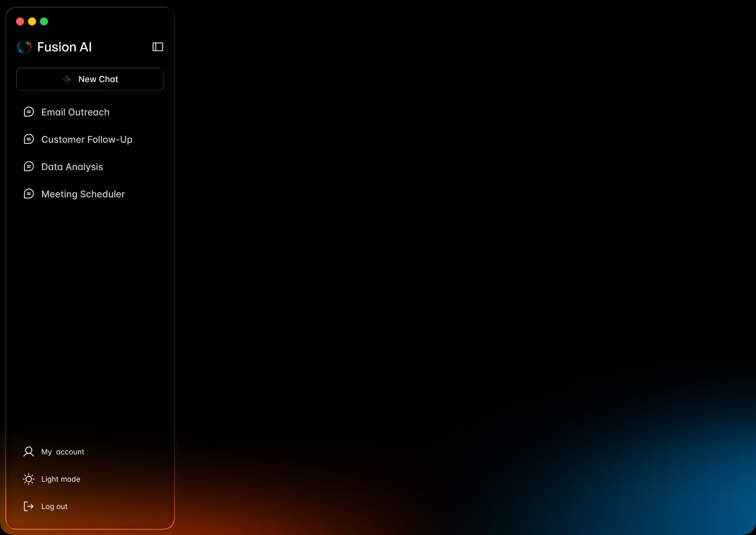Image resolution: width=756 pixels, height=535 pixels.
Task: Click chat bubble icon beside Data Analysis
Action: [29, 167]
